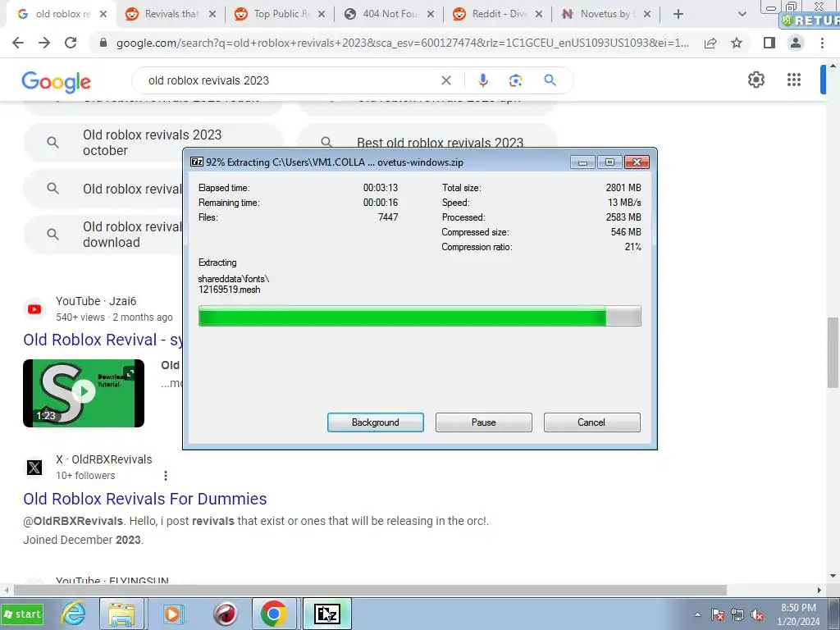Screen dimensions: 840x630
Task: Open the Windows start button
Action: pos(22,614)
